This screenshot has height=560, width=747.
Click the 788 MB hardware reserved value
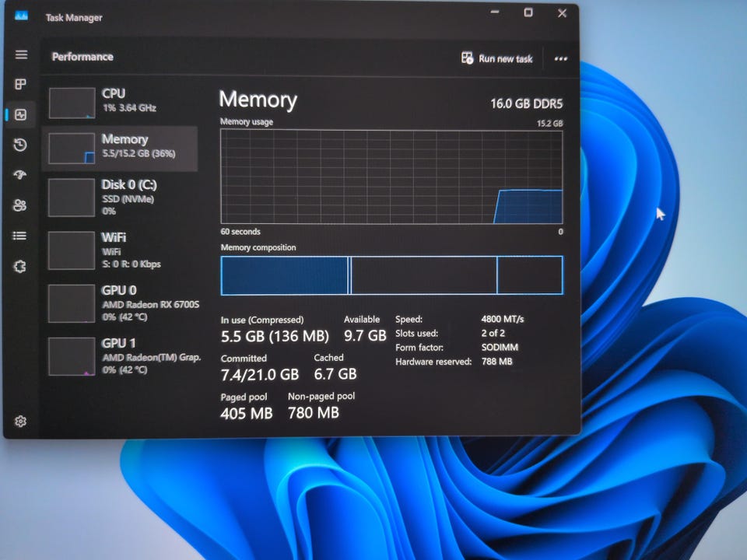(x=496, y=362)
